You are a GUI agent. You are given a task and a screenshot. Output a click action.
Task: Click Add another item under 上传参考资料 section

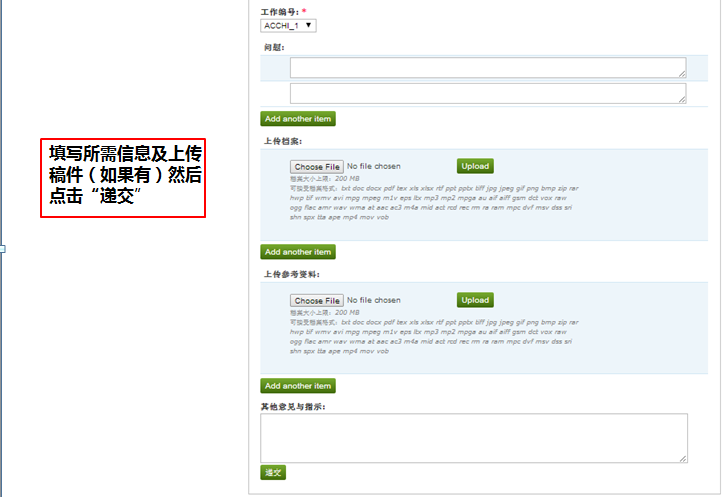298,386
